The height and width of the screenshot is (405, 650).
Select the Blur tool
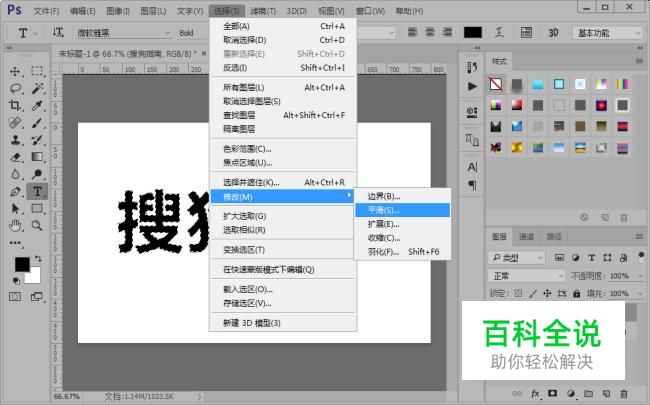tap(15, 174)
